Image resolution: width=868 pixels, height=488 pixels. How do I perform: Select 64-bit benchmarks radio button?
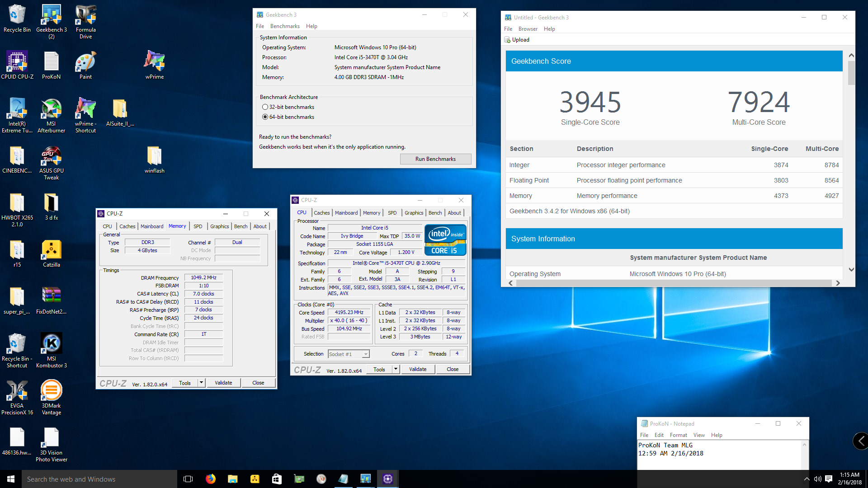[x=265, y=117]
